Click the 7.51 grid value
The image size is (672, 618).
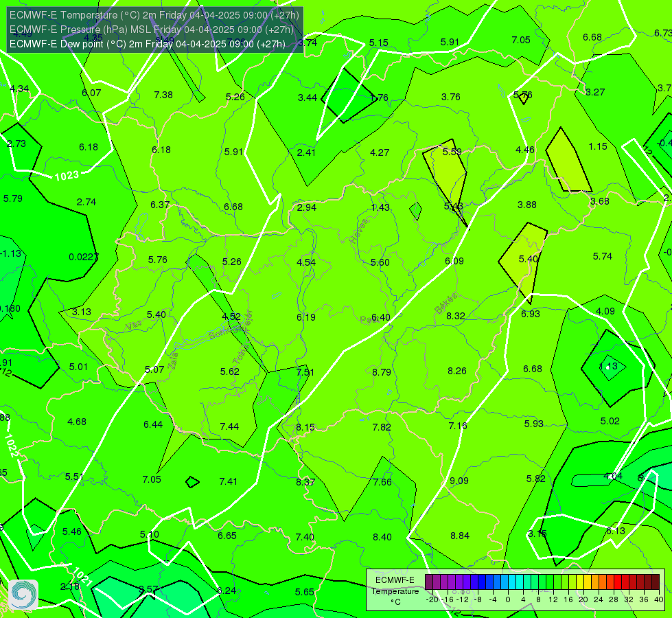(305, 372)
